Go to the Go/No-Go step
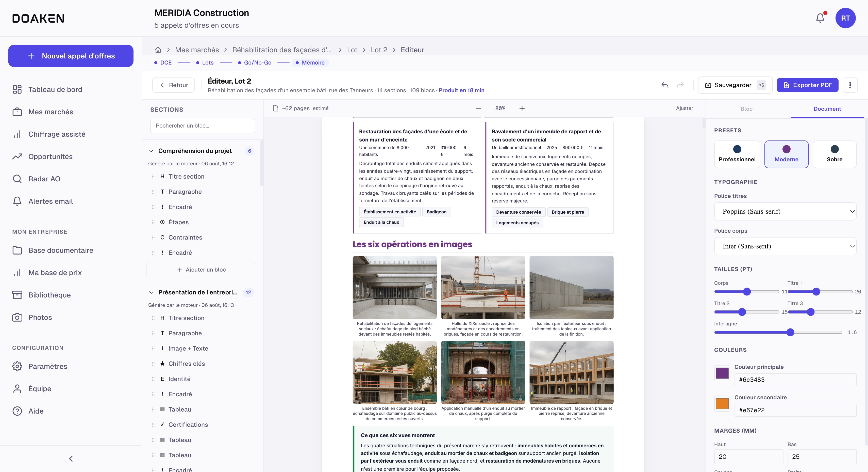868x472 pixels. coord(255,63)
